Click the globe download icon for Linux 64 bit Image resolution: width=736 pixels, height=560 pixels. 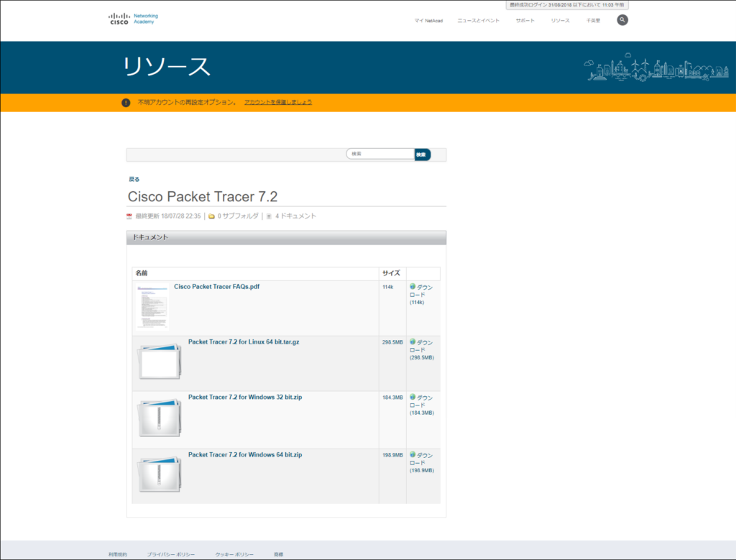413,341
